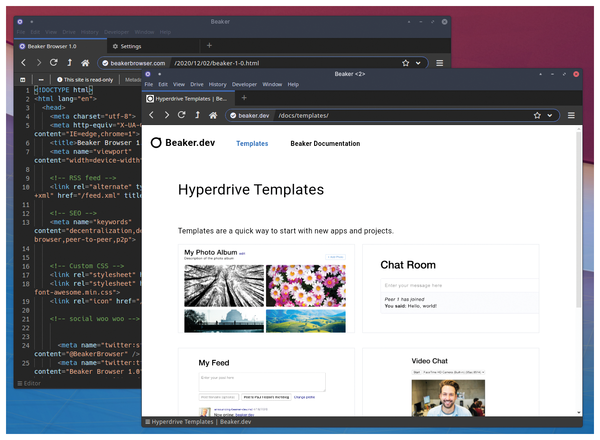Click the green hills landscape photo
This screenshot has height=440, width=600.
pyautogui.click(x=306, y=321)
